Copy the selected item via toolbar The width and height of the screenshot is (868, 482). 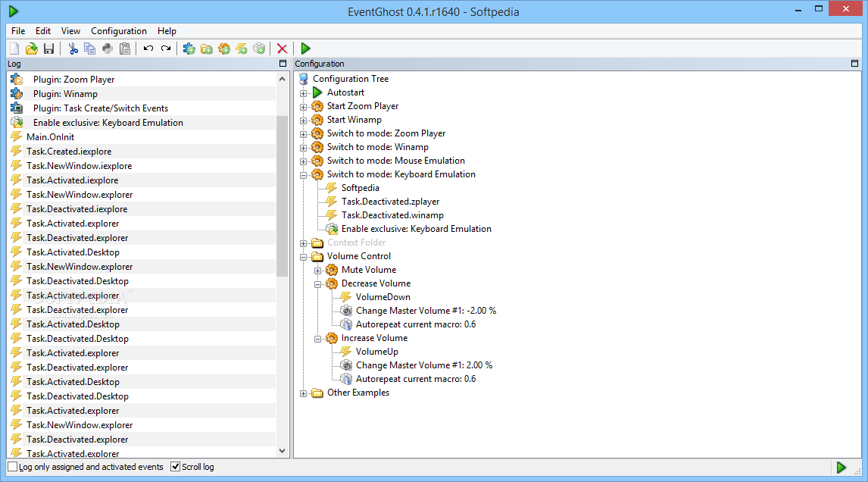pyautogui.click(x=89, y=49)
